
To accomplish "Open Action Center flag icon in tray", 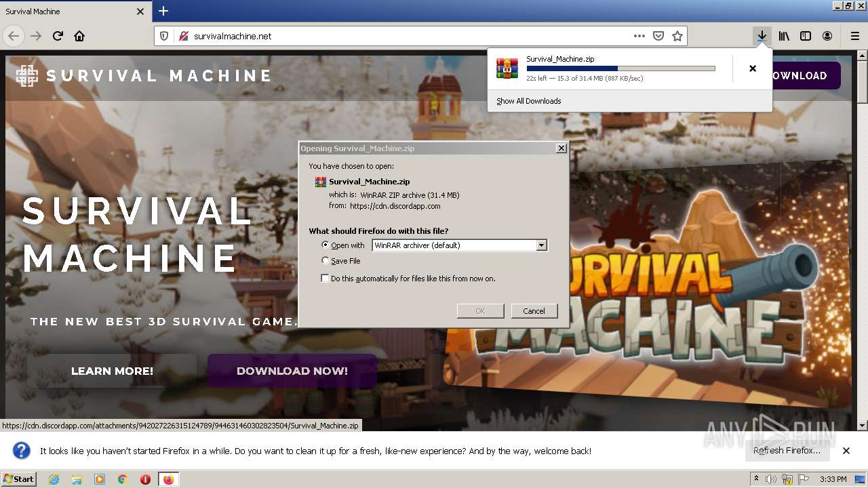I will 804,479.
